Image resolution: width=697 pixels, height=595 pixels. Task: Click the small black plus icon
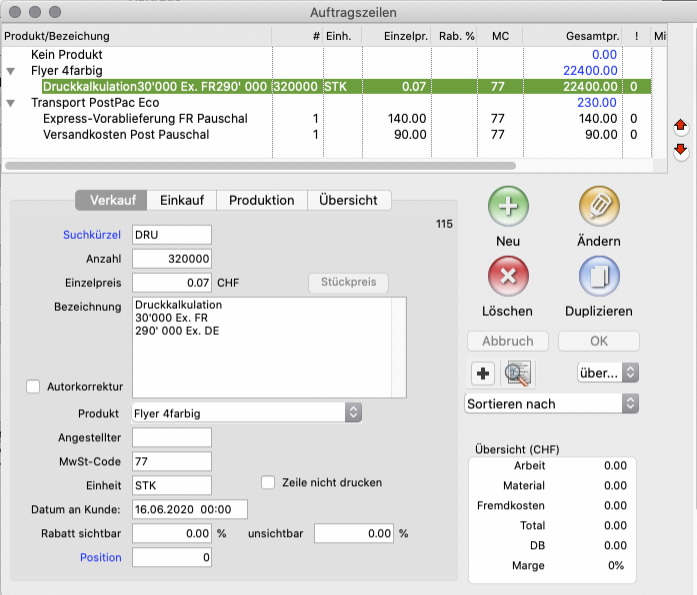pos(483,373)
